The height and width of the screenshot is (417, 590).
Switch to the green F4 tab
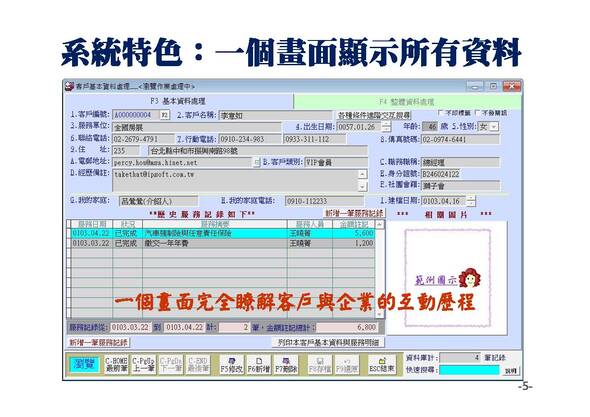coord(407,102)
